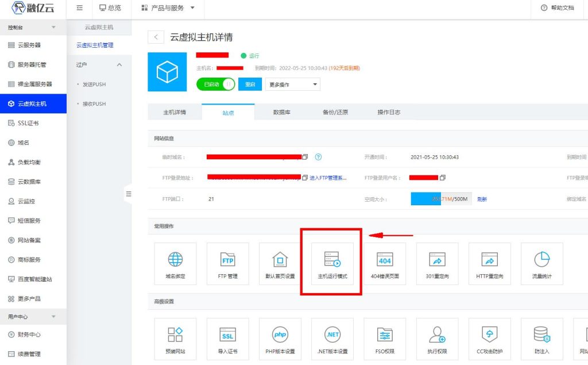Open the 404错误页面 icon

(x=384, y=260)
